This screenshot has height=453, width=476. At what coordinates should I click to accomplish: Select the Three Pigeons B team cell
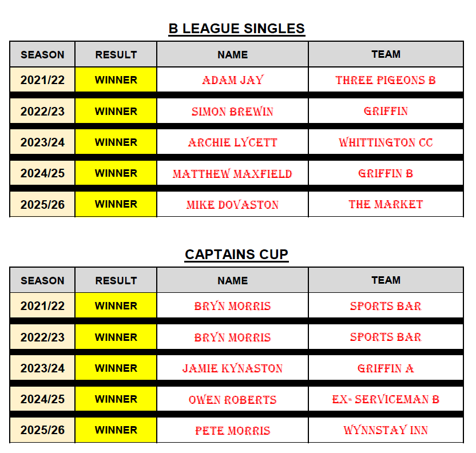pyautogui.click(x=386, y=80)
